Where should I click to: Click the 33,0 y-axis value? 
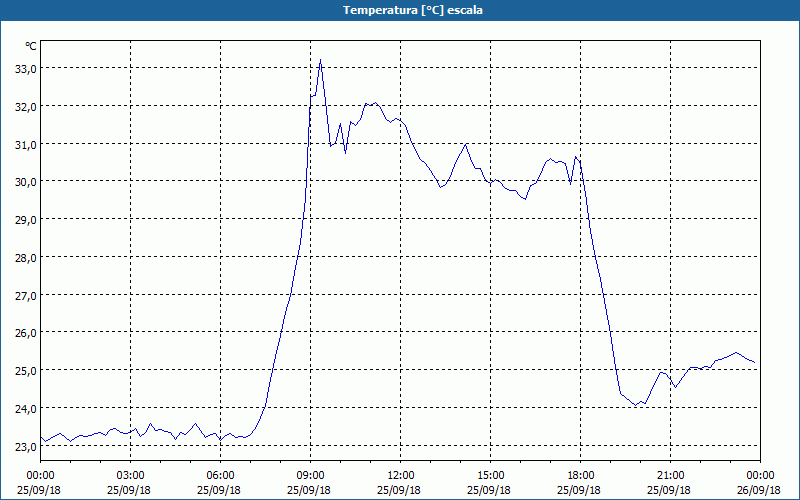[x=26, y=69]
